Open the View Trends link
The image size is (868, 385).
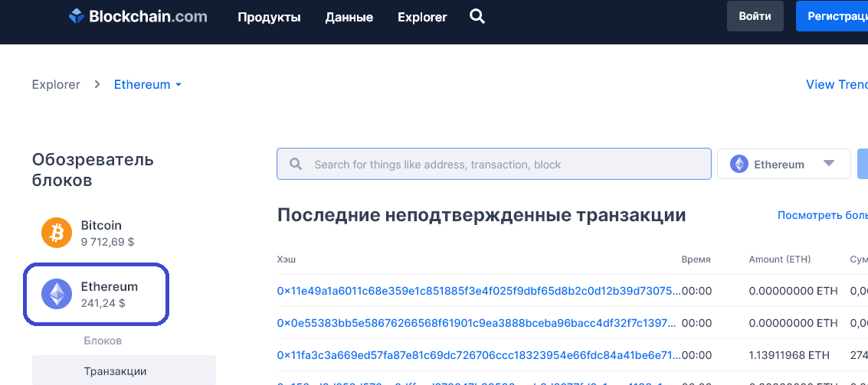(836, 85)
